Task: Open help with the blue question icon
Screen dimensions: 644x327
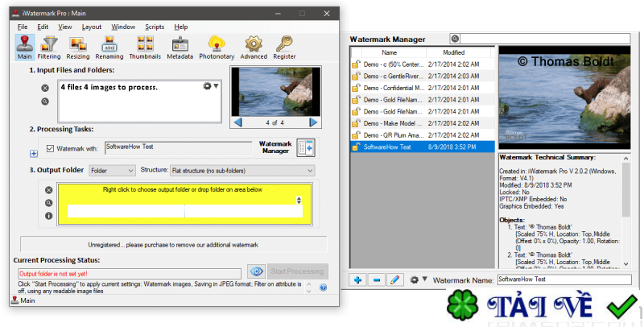Action: (x=324, y=288)
